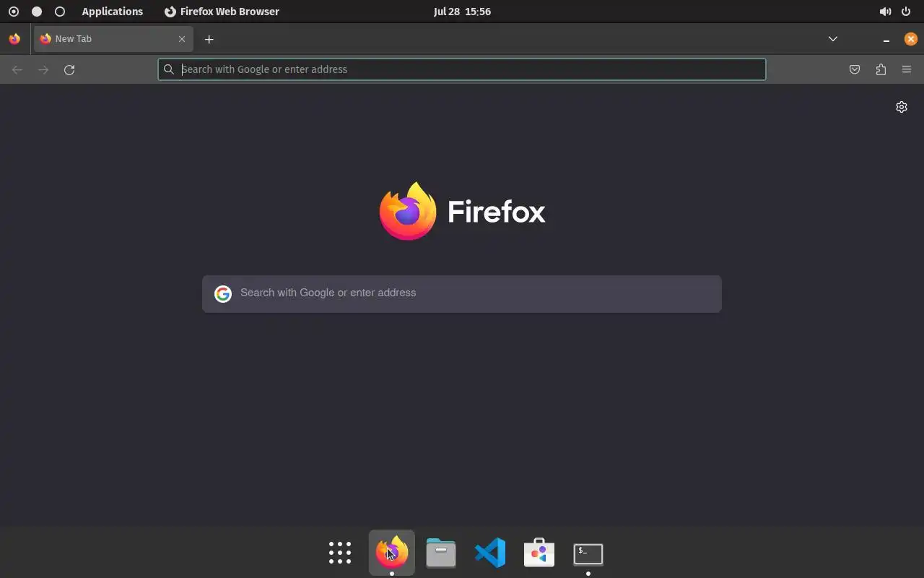The height and width of the screenshot is (578, 924).
Task: Click the magnifier icon in address bar
Action: coord(169,69)
